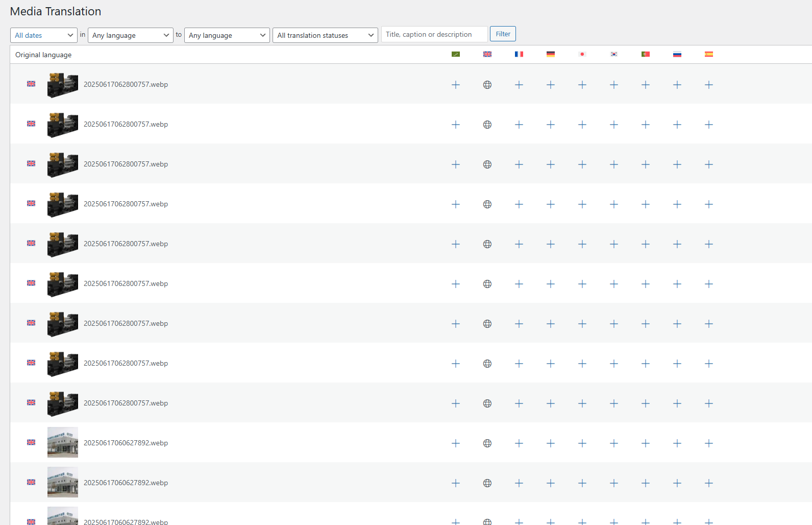Click the German flag column header
This screenshot has height=525, width=812.
tap(551, 54)
